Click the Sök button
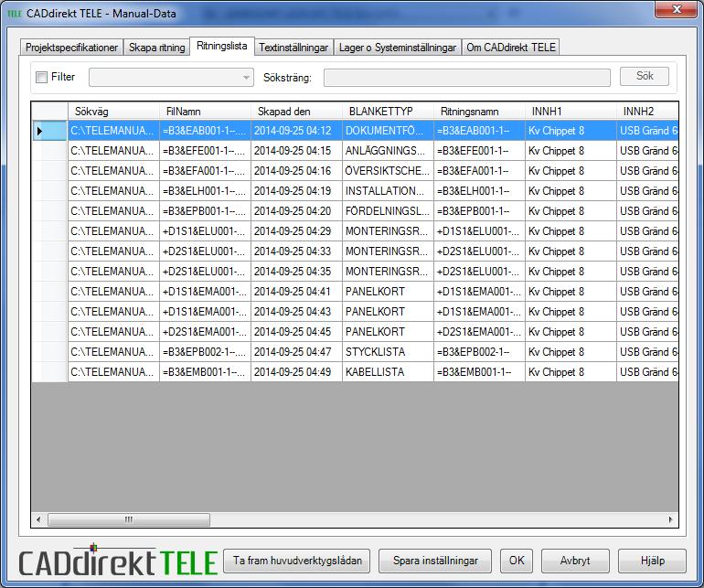704x588 pixels. point(645,76)
